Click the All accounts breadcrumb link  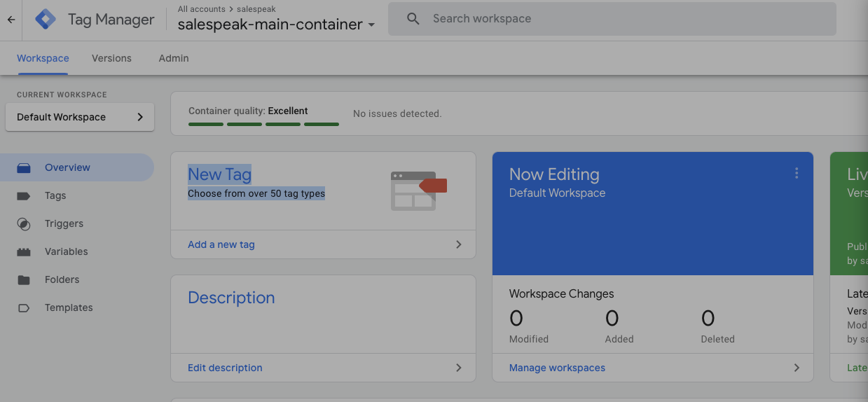(202, 9)
